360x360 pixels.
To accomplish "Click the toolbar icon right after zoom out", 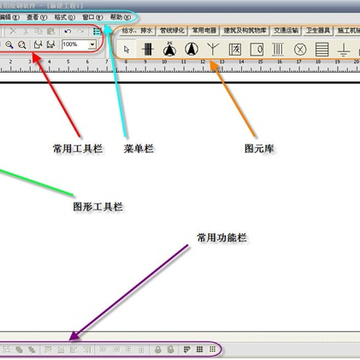I will 38,45.
